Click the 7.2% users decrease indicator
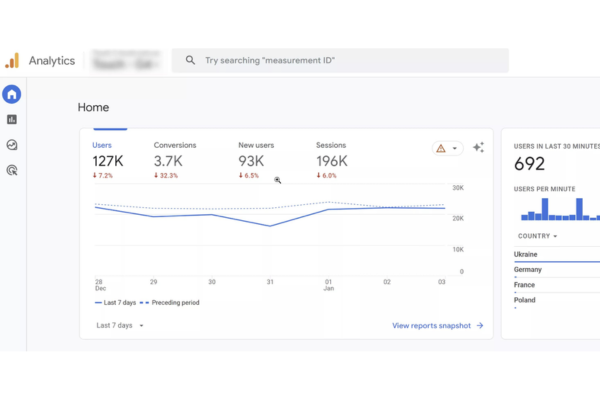Viewport: 600px width, 400px height. (103, 175)
